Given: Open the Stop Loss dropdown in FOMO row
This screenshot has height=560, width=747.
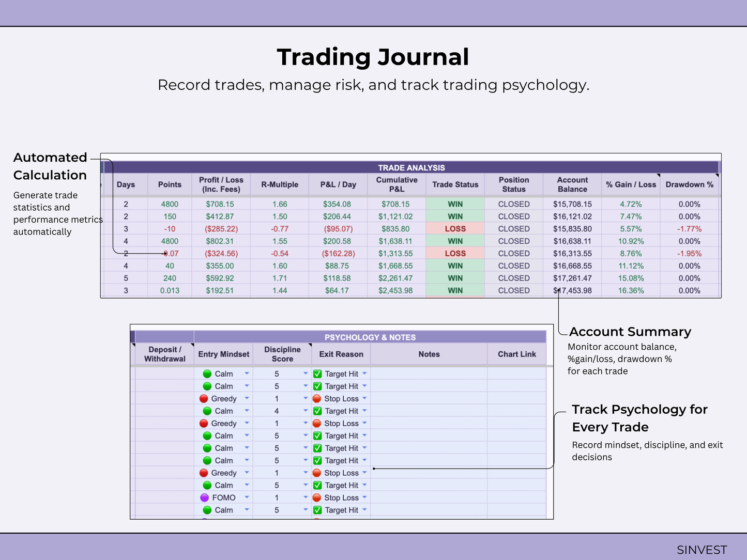Looking at the screenshot, I should click(x=364, y=497).
